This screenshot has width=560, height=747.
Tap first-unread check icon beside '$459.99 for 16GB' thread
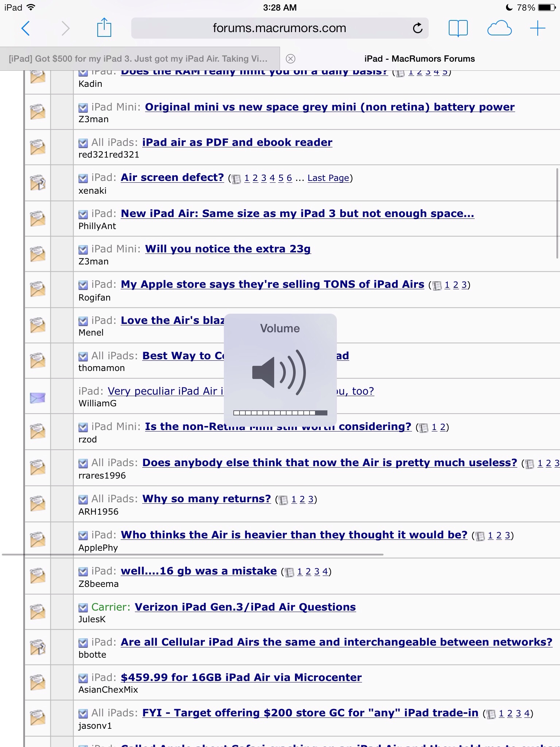tap(83, 678)
